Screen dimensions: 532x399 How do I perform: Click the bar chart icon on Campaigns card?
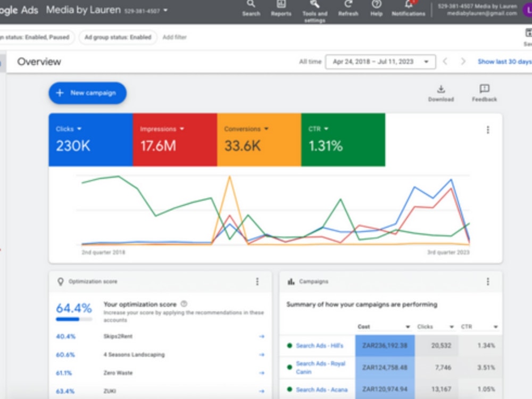click(291, 281)
